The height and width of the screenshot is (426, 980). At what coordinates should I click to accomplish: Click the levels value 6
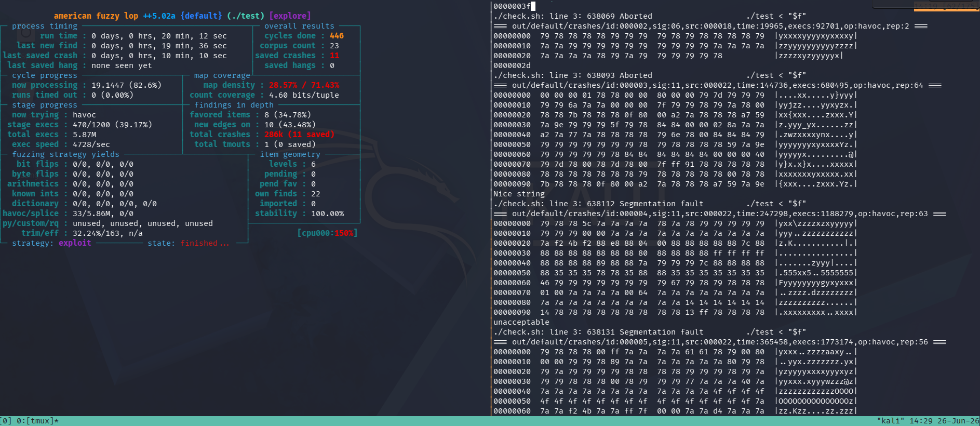(313, 164)
